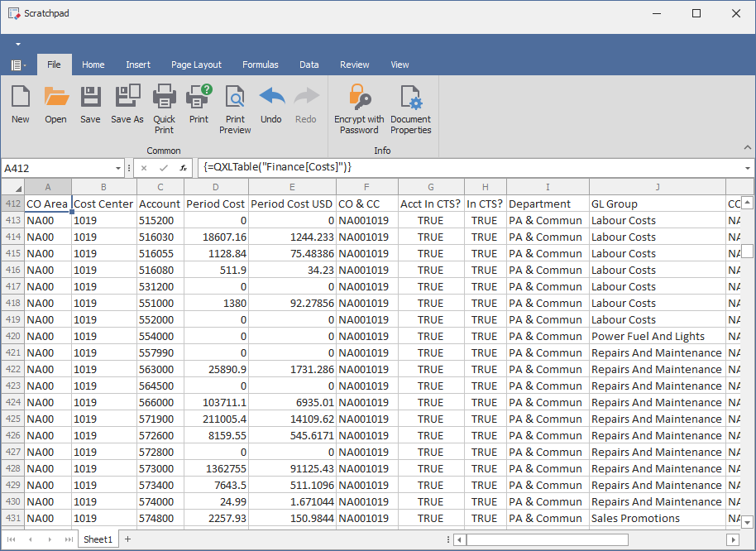756x551 pixels.
Task: Switch to the Formulas tab
Action: pos(260,65)
